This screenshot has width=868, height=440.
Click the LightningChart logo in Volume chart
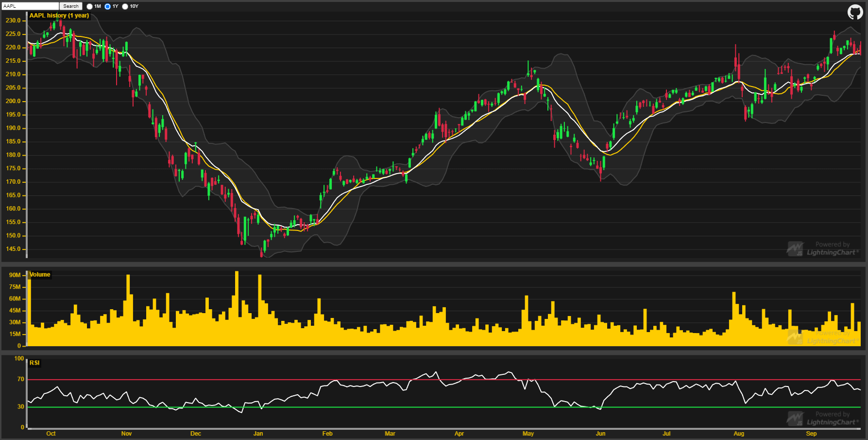point(822,337)
